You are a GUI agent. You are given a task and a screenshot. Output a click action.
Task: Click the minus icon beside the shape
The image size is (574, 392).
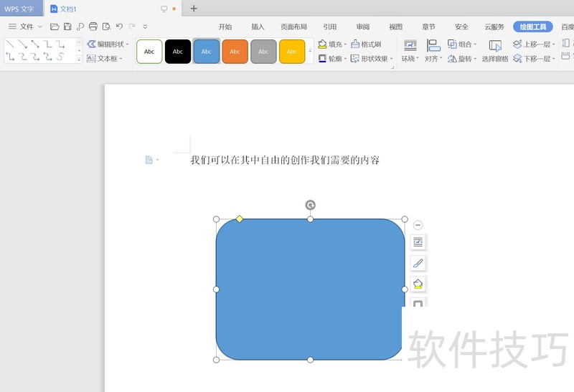click(x=418, y=225)
